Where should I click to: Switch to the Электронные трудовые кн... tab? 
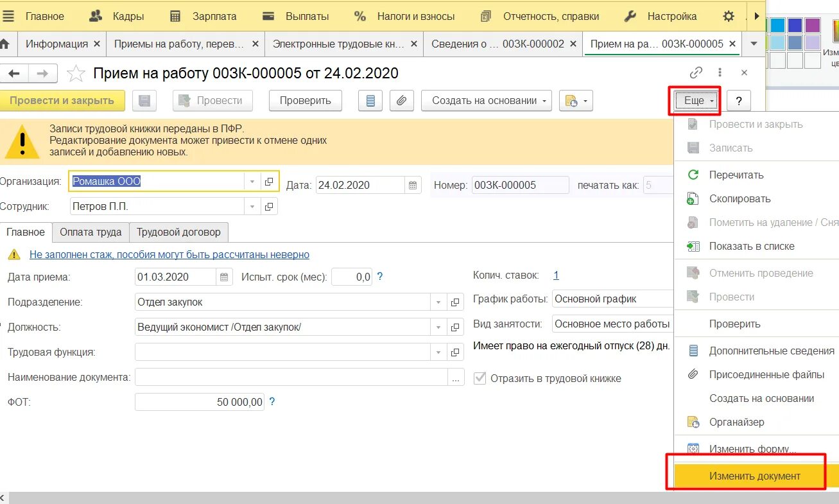point(338,44)
